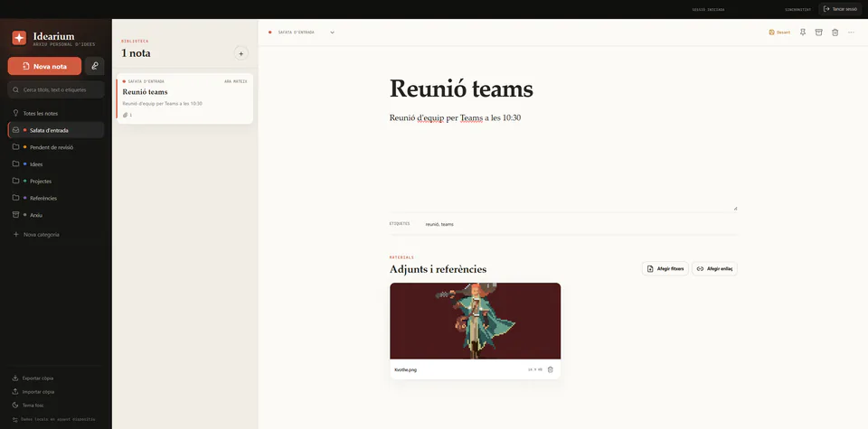Click the inbox icon beside Safata d'entrada
868x429 pixels.
pos(16,130)
